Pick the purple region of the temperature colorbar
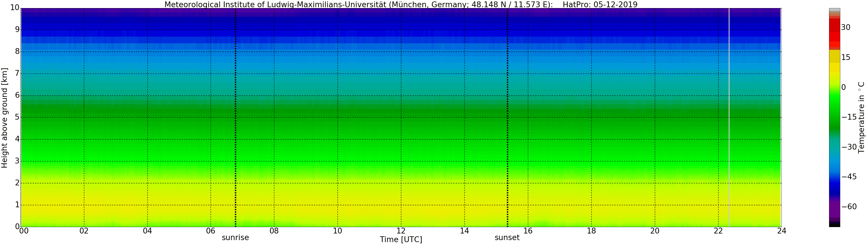 pos(834,209)
